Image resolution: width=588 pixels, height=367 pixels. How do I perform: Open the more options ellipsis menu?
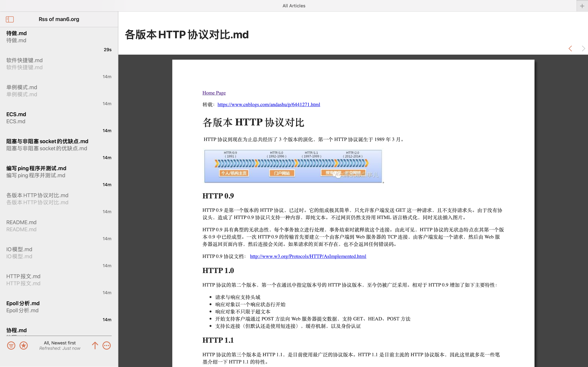107,345
